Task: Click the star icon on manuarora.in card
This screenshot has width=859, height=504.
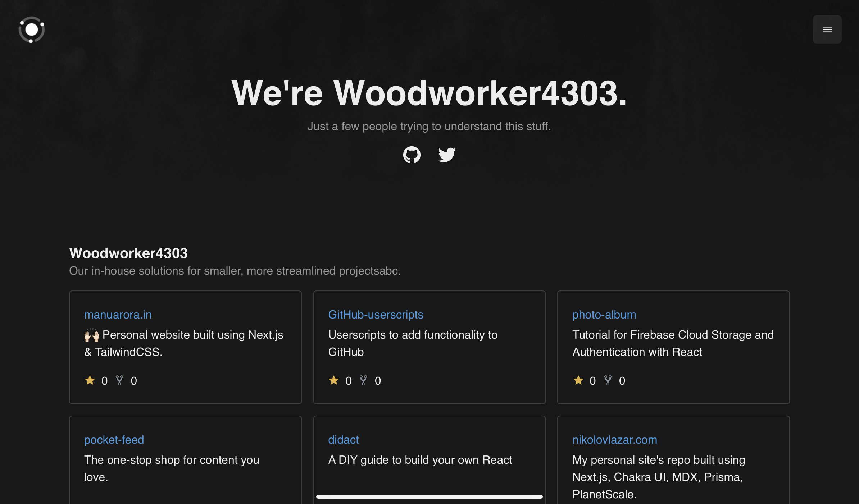Action: tap(90, 380)
